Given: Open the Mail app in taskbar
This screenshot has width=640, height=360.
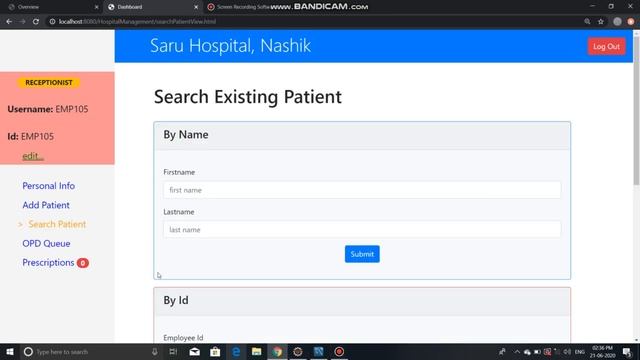Looking at the screenshot, I should point(195,351).
